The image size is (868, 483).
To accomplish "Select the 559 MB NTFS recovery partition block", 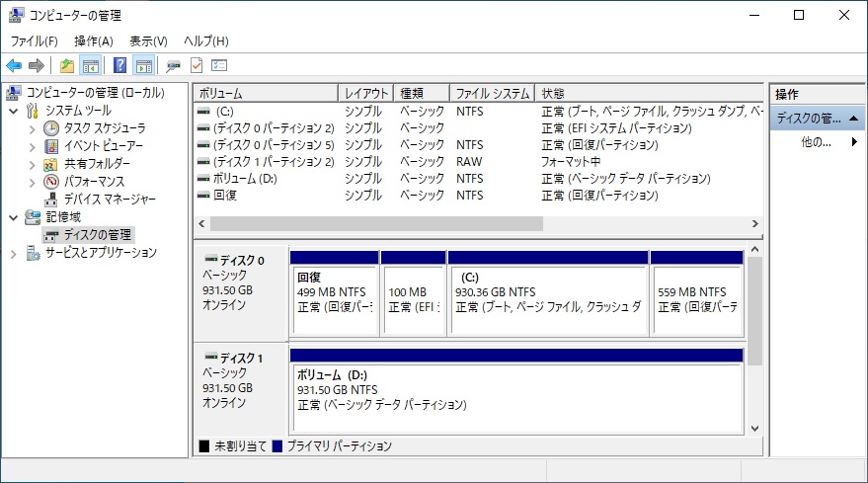I will [x=697, y=293].
